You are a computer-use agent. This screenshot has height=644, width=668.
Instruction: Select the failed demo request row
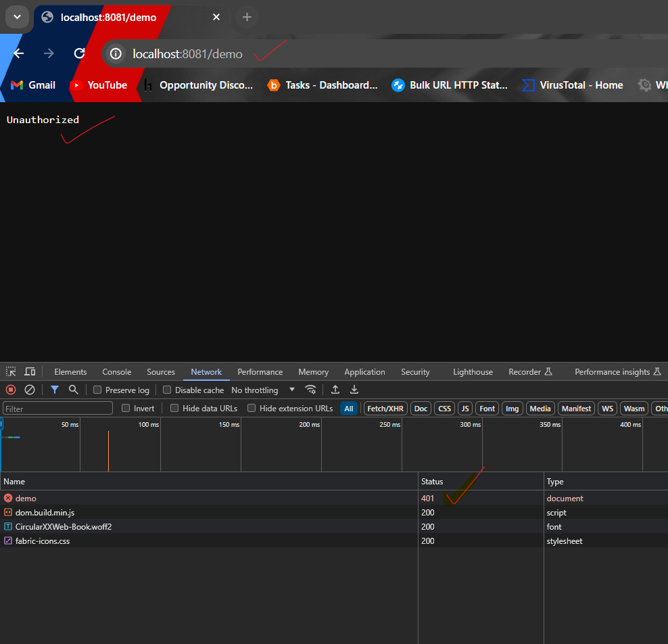point(334,498)
